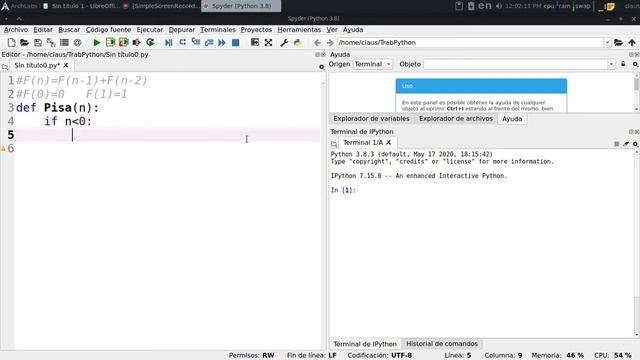The image size is (640, 360).
Task: Open the Archivo menu
Action: 16,30
